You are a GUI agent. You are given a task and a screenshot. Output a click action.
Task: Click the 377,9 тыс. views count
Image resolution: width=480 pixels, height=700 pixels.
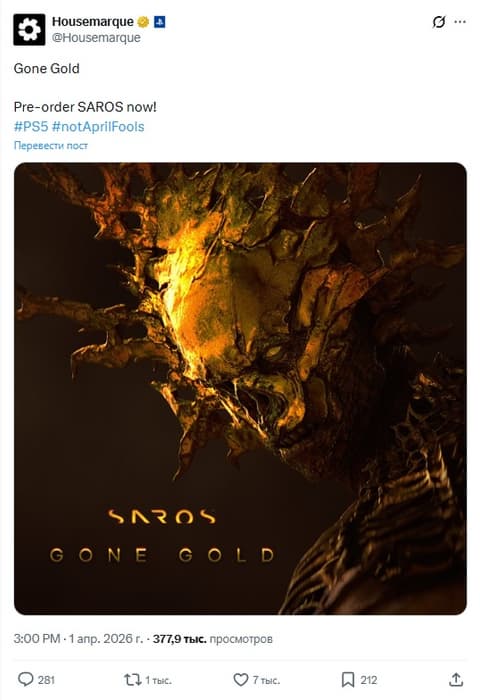tap(179, 639)
